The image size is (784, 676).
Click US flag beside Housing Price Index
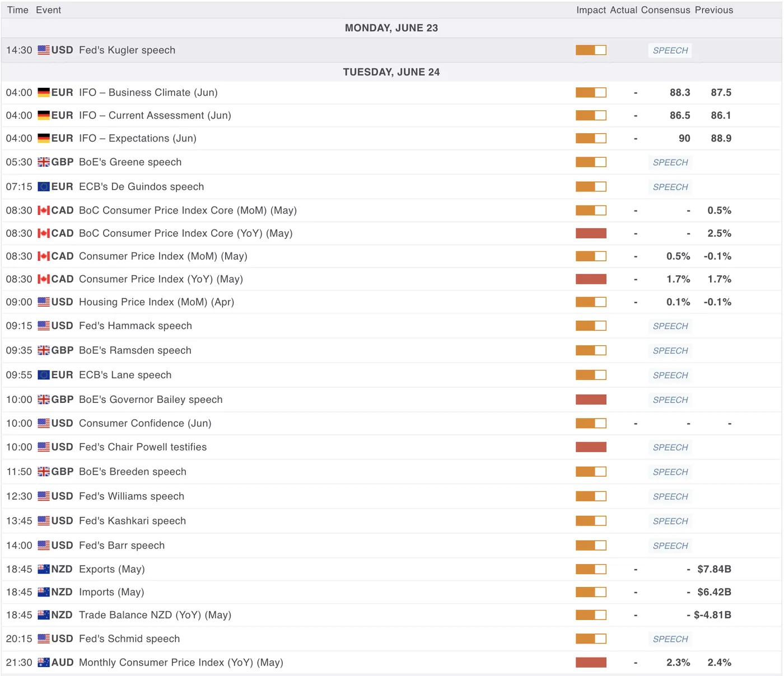44,302
